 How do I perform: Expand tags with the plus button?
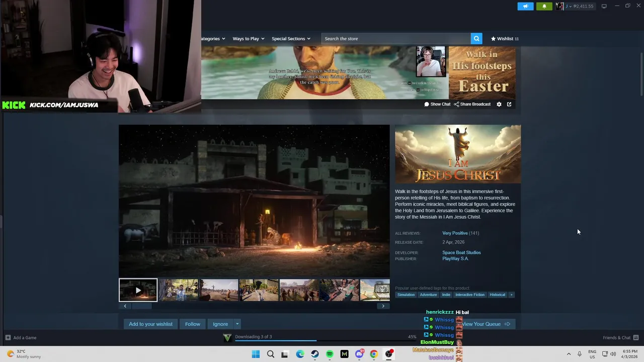click(511, 295)
